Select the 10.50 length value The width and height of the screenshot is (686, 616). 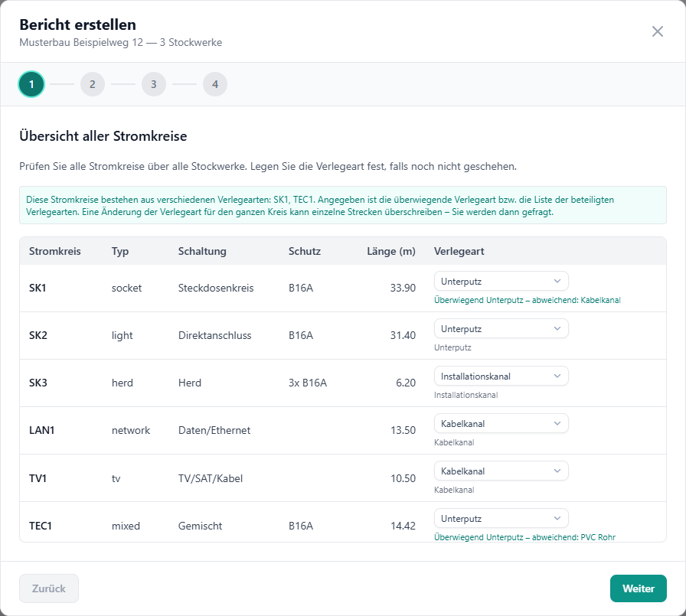403,478
